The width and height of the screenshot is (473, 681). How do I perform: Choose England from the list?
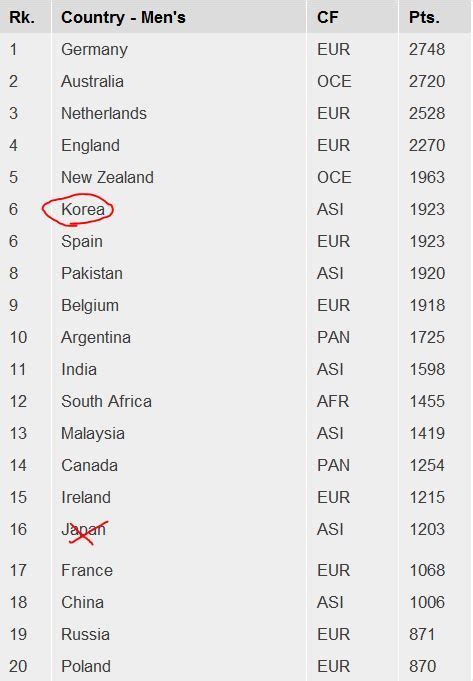pyautogui.click(x=90, y=145)
